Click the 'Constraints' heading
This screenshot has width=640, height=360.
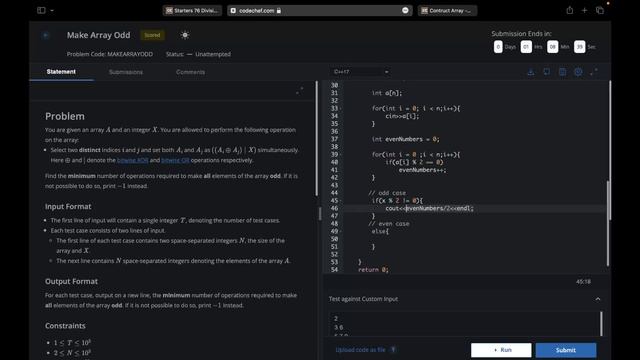click(65, 326)
